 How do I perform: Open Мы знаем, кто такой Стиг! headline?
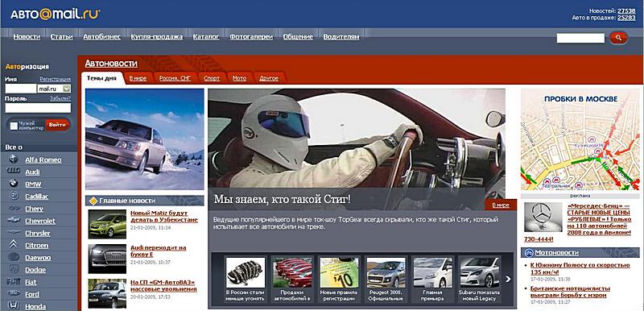[283, 200]
